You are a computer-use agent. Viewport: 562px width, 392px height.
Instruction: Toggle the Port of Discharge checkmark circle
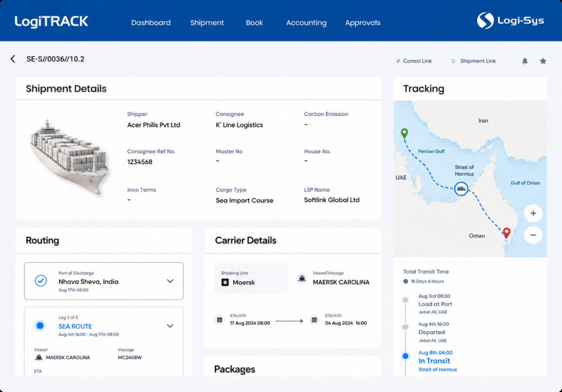(x=41, y=281)
